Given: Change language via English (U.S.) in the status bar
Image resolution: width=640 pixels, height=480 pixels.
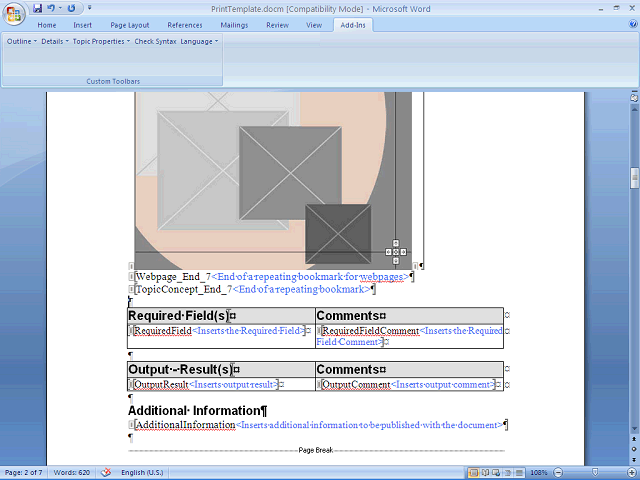Looking at the screenshot, I should [142, 473].
